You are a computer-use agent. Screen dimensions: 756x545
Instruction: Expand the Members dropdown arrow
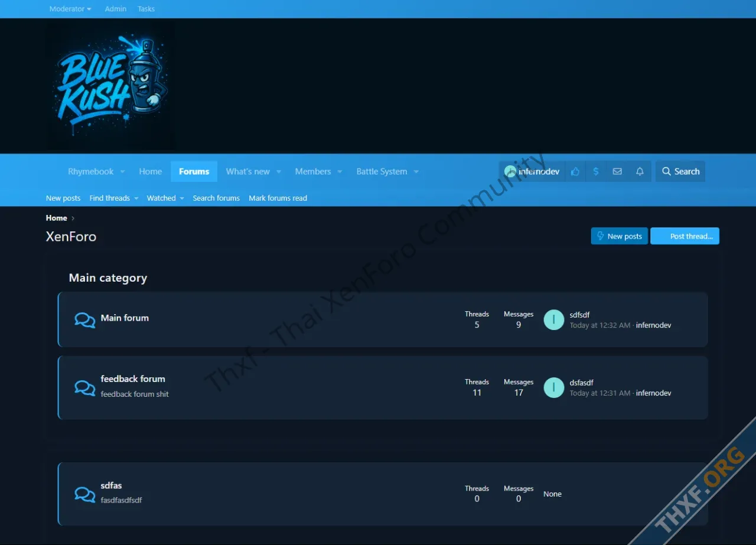(x=340, y=172)
